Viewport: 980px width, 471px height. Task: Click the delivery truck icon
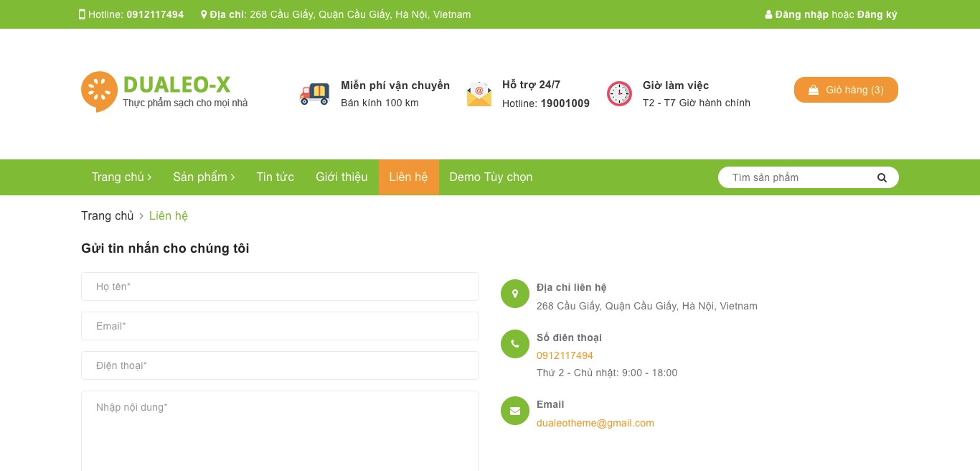tap(314, 93)
